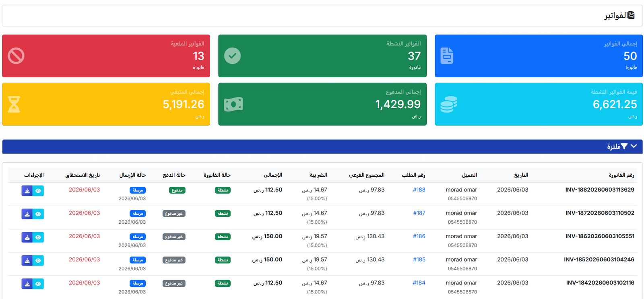
Task: Click the رقم الفاتورة column header
Action: [621, 175]
